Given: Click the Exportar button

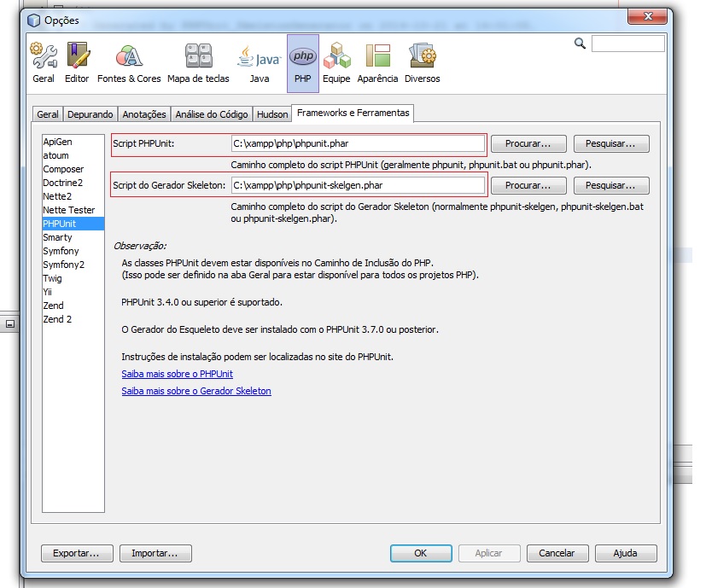Looking at the screenshot, I should pyautogui.click(x=77, y=553).
